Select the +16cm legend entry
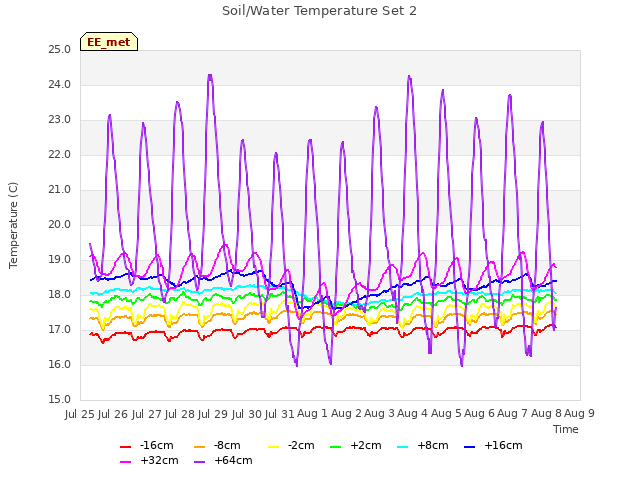 (x=493, y=445)
